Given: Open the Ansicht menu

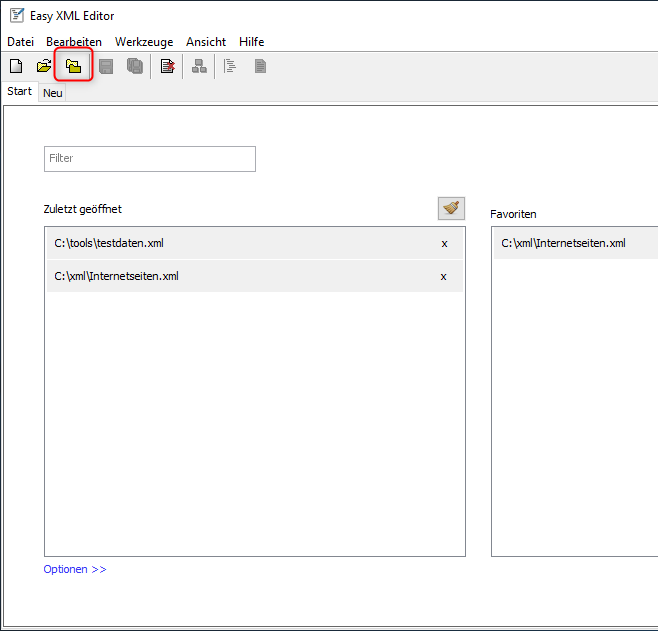Looking at the screenshot, I should pos(206,42).
